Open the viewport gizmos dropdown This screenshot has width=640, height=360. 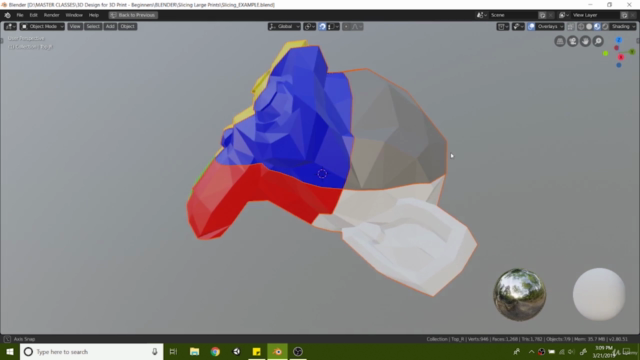click(518, 27)
